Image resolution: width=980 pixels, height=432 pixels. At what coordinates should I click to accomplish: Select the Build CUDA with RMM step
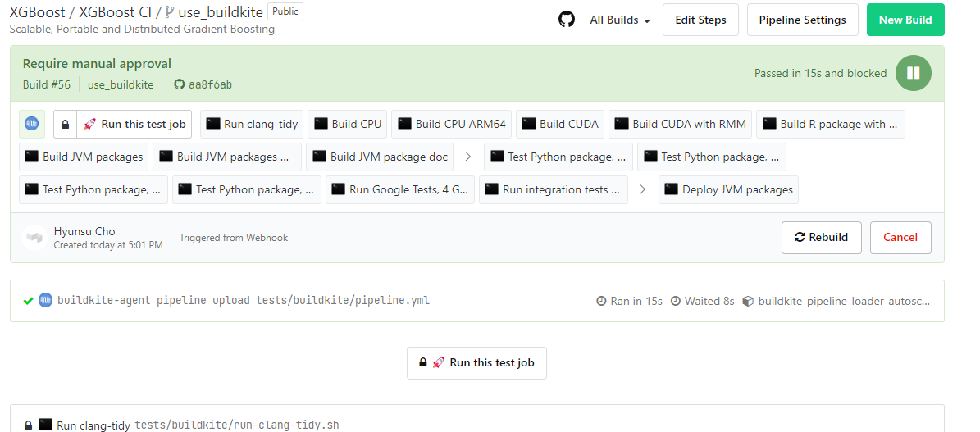[680, 125]
